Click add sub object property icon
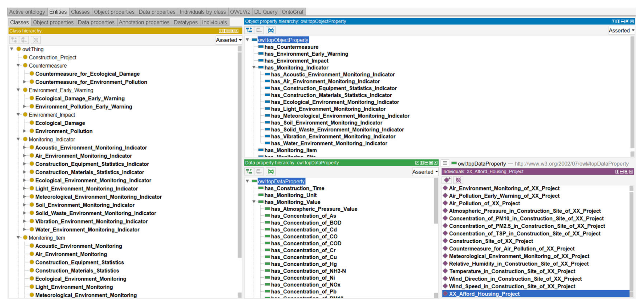Image resolution: width=644 pixels, height=306 pixels. click(249, 30)
